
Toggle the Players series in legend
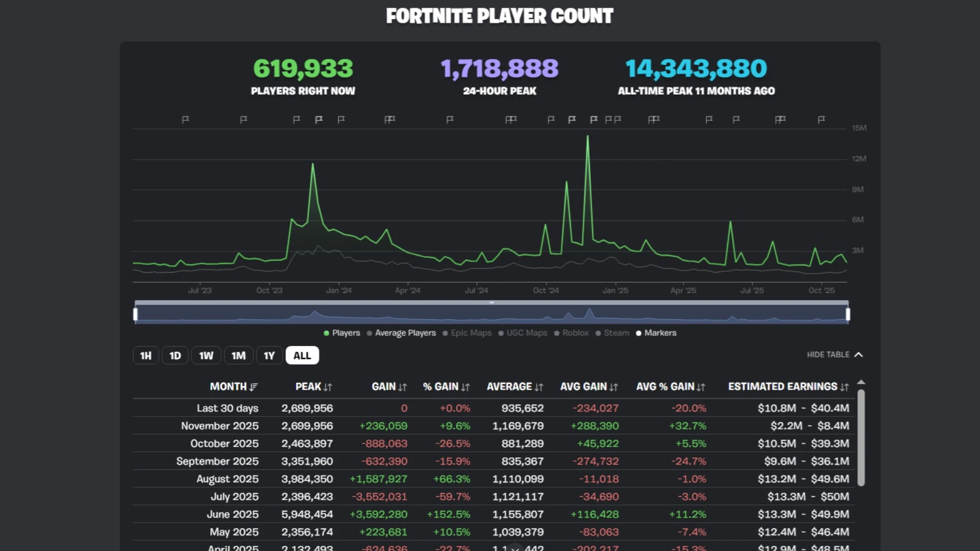click(342, 333)
